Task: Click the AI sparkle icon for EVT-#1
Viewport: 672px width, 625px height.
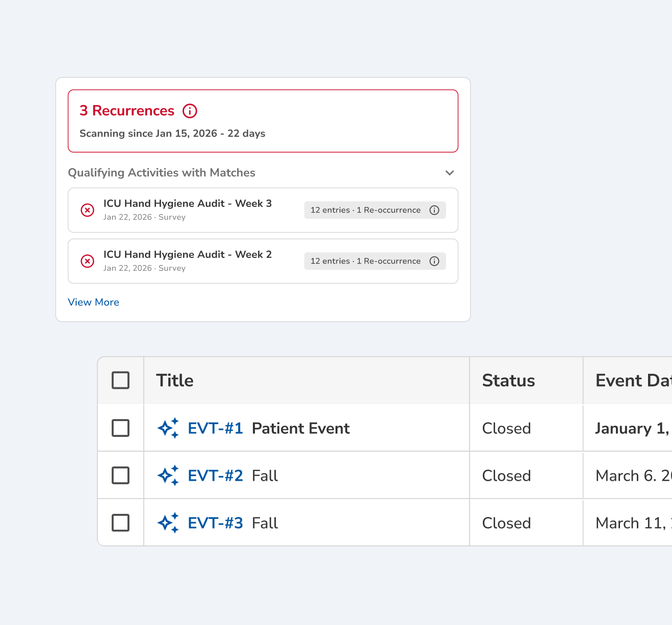Action: click(168, 428)
